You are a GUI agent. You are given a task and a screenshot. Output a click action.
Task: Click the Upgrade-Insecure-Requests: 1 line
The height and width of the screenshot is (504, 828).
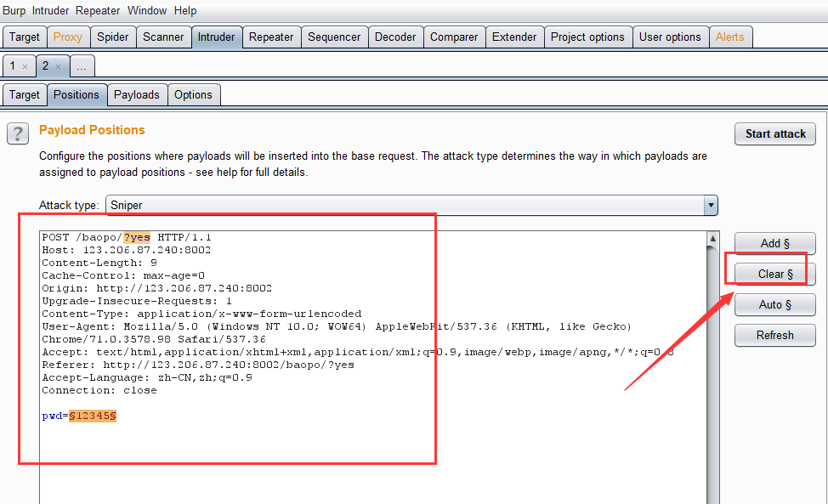[x=137, y=301]
